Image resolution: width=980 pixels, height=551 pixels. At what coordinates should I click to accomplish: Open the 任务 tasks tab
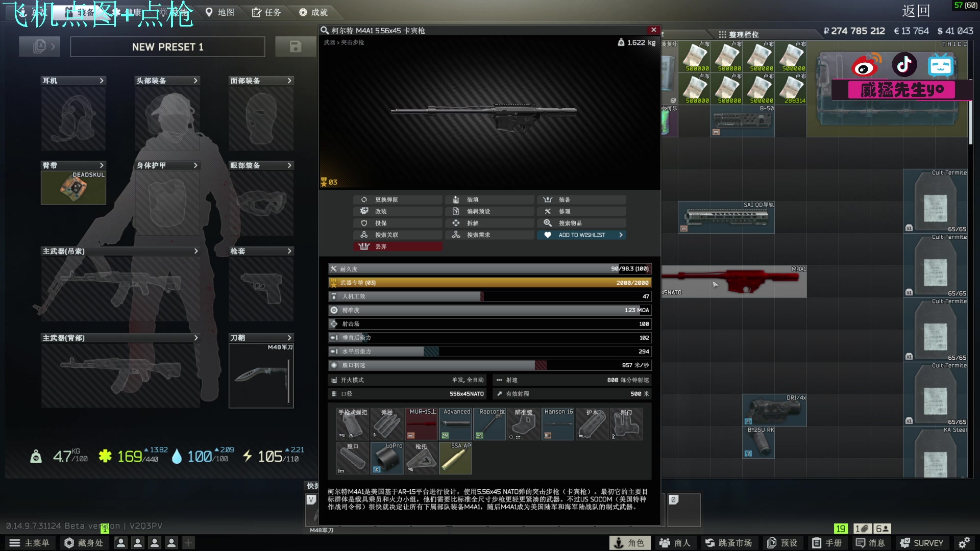pyautogui.click(x=266, y=12)
